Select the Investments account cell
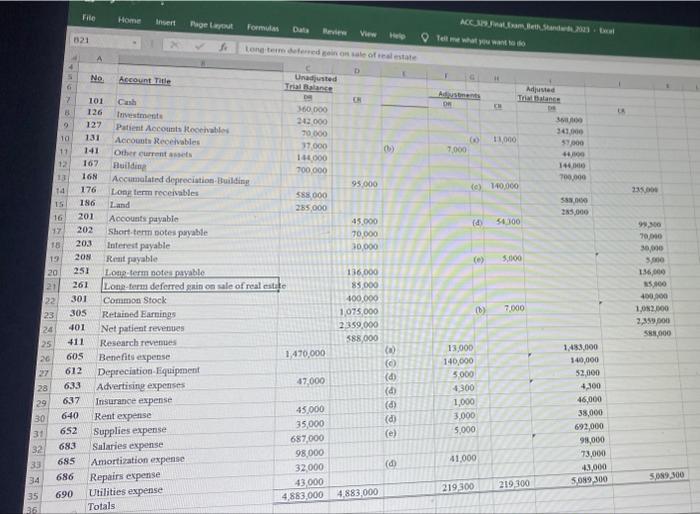Screen dimensions: 700x514 pyautogui.click(x=139, y=115)
